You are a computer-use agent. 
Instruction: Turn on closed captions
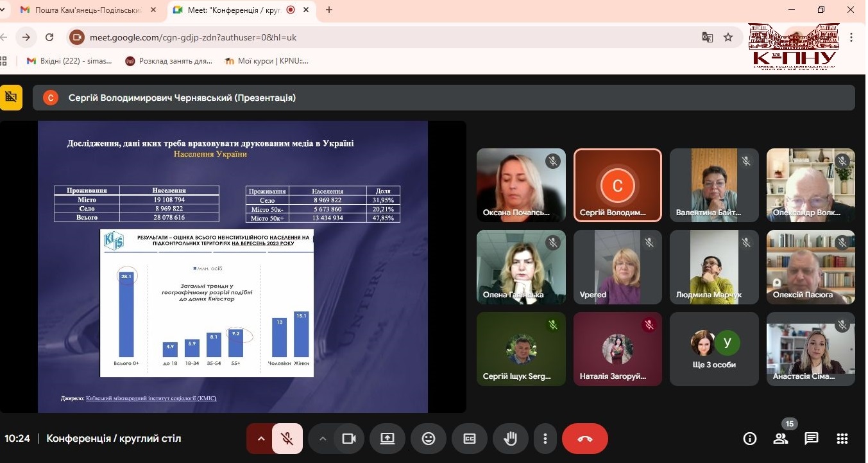click(470, 439)
